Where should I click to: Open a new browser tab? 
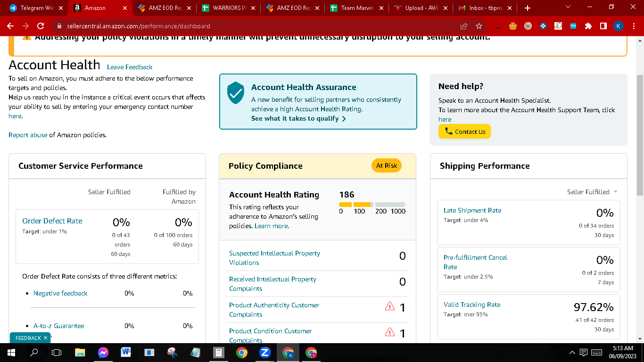click(527, 8)
